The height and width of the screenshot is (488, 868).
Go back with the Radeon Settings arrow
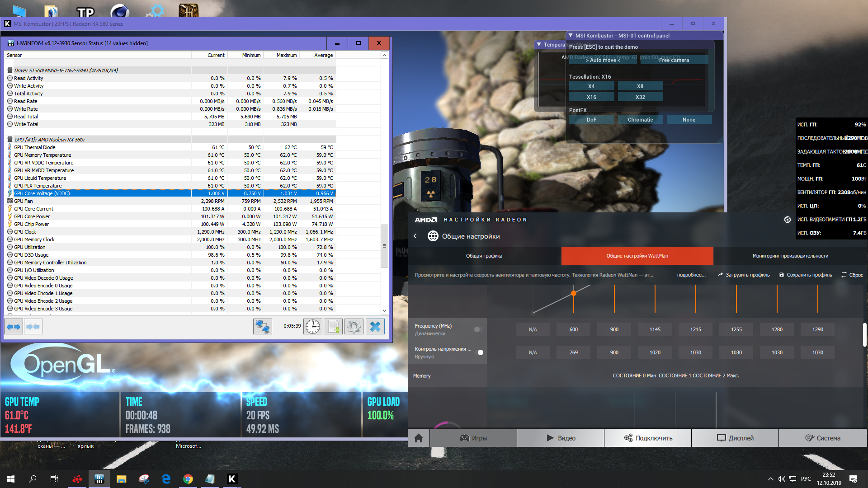coord(415,236)
